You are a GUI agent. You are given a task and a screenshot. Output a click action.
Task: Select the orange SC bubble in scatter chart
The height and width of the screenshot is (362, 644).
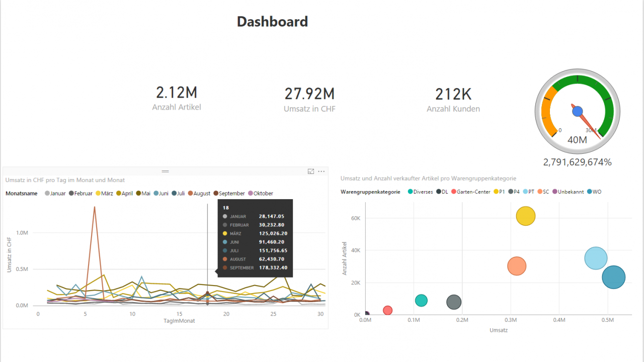coord(517,266)
